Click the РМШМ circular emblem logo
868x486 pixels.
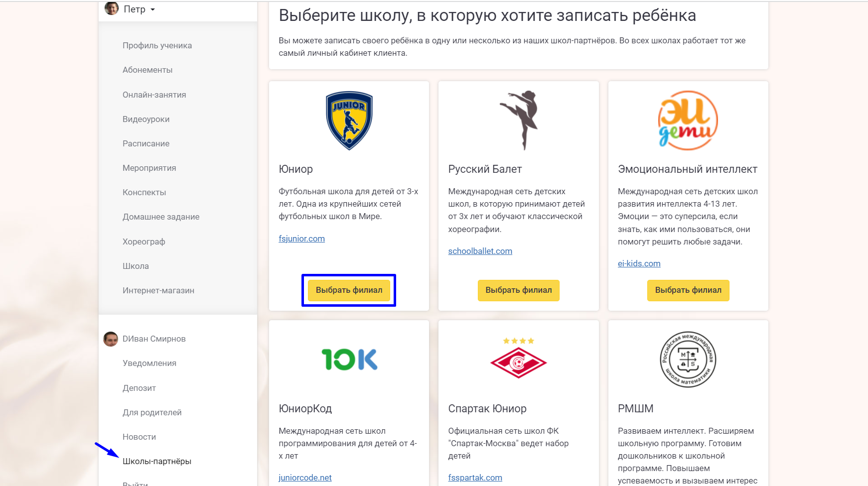click(688, 360)
